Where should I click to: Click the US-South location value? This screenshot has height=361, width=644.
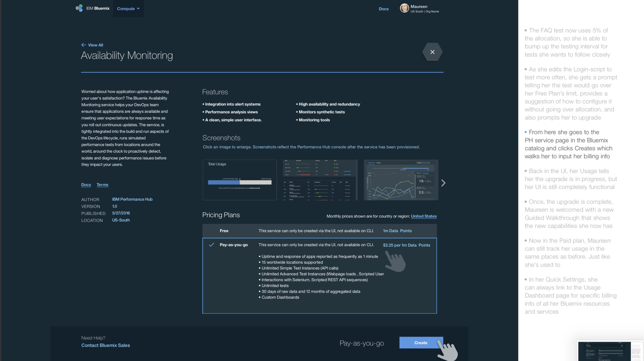(x=121, y=220)
